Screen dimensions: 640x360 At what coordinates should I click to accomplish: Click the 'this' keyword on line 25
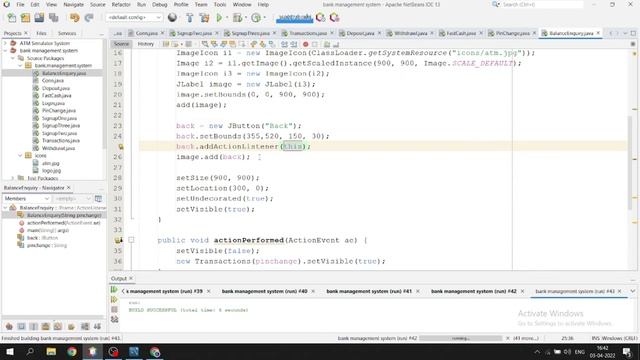tap(293, 146)
